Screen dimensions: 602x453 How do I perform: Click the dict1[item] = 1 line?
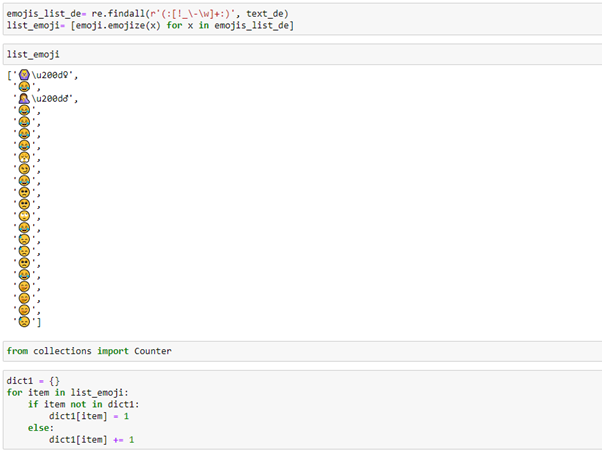pos(89,416)
